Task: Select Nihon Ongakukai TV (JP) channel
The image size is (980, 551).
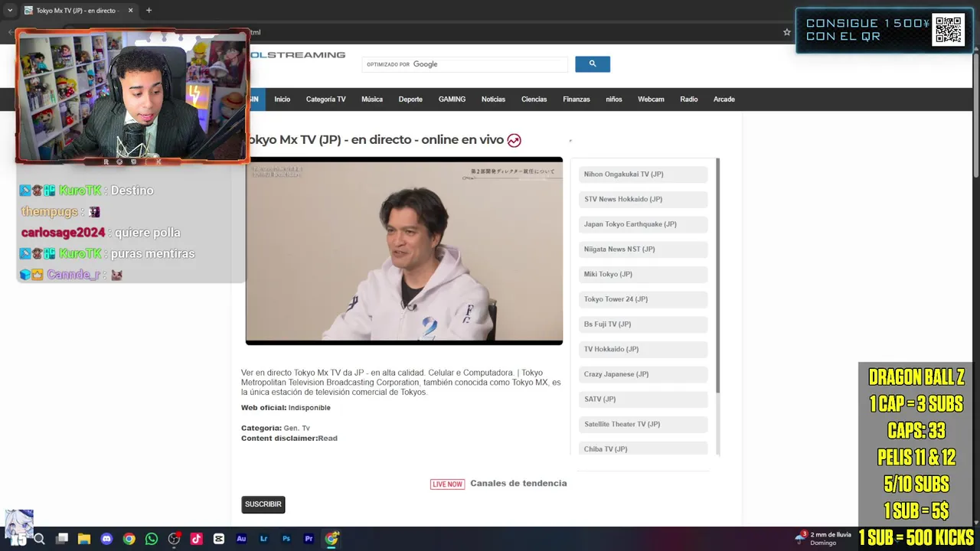Action: click(x=643, y=174)
